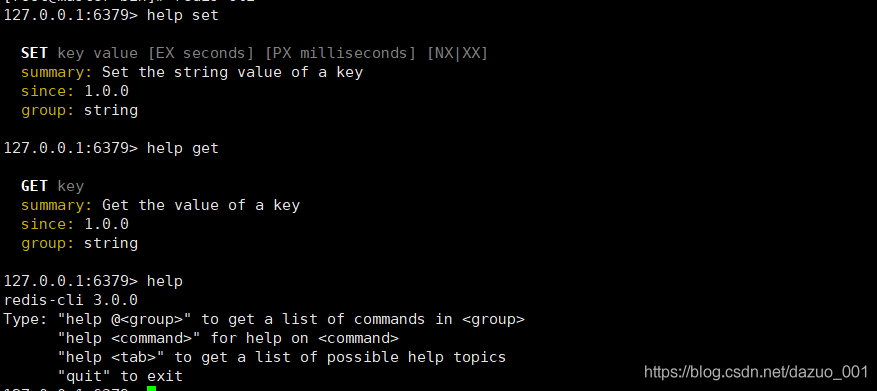Click the '[PX milliseconds]' option text
877x391 pixels.
point(341,53)
